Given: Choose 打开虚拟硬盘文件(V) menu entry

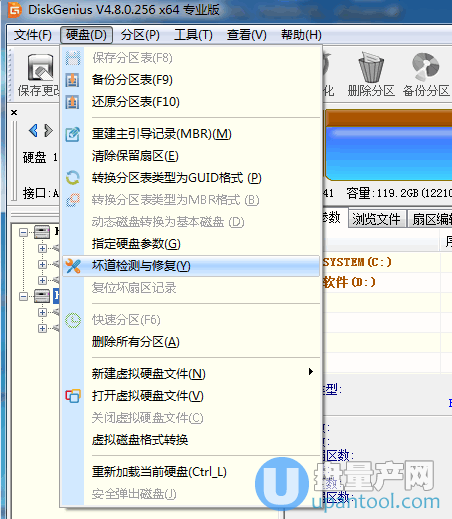Looking at the screenshot, I should 191,396.
